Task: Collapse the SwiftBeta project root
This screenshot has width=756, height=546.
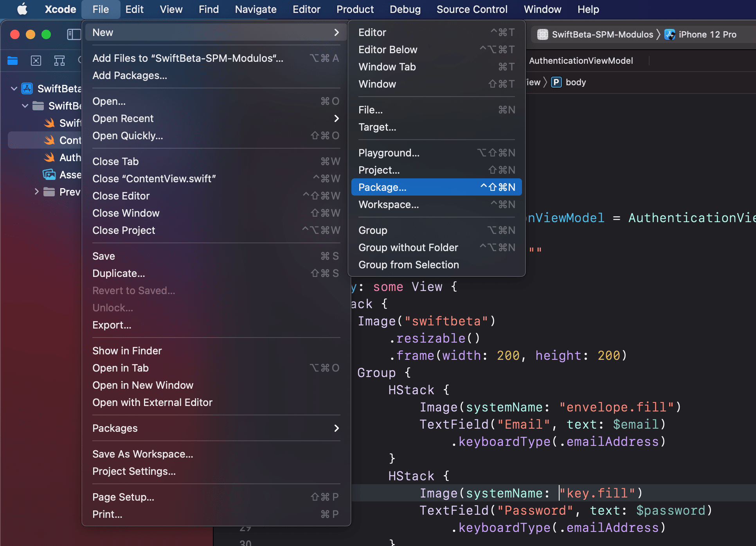Action: click(14, 89)
